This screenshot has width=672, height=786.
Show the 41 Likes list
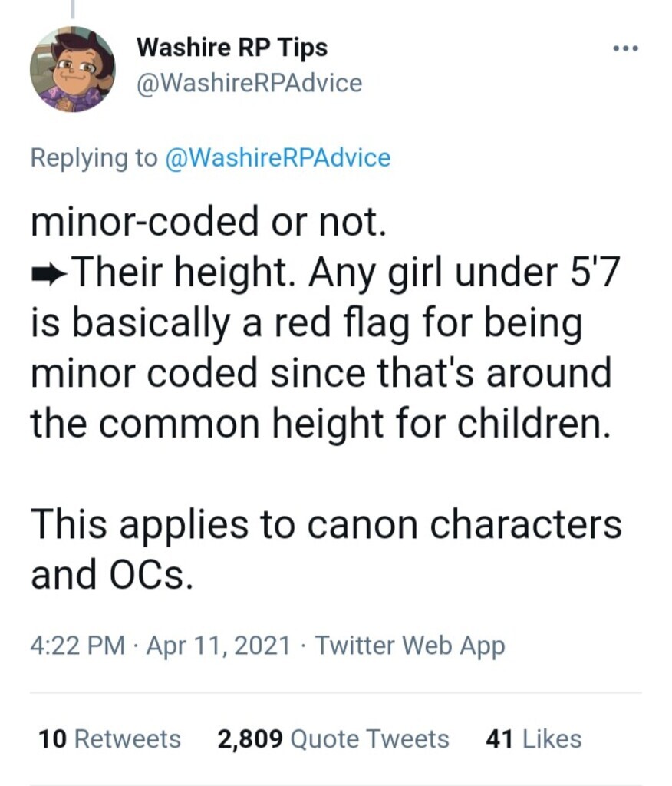(534, 739)
